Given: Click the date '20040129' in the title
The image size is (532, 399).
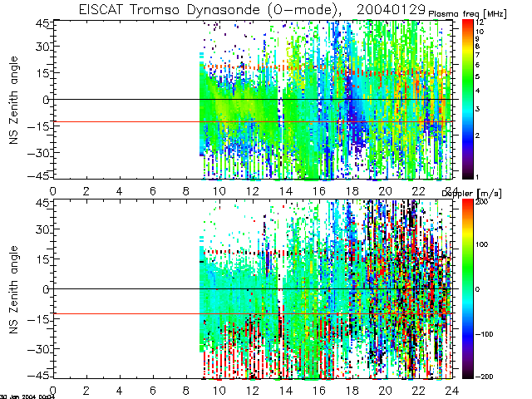Looking at the screenshot, I should click(x=391, y=9).
